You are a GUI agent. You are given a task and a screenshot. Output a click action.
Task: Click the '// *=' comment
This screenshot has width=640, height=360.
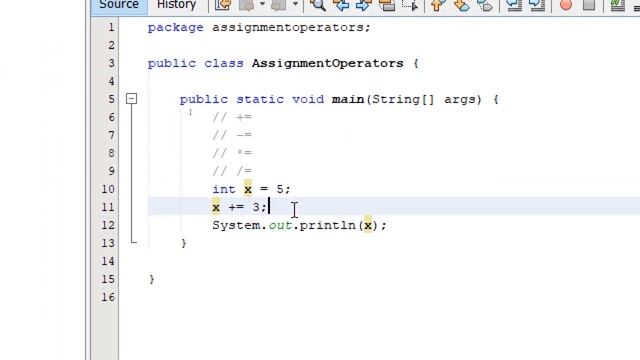(232, 153)
